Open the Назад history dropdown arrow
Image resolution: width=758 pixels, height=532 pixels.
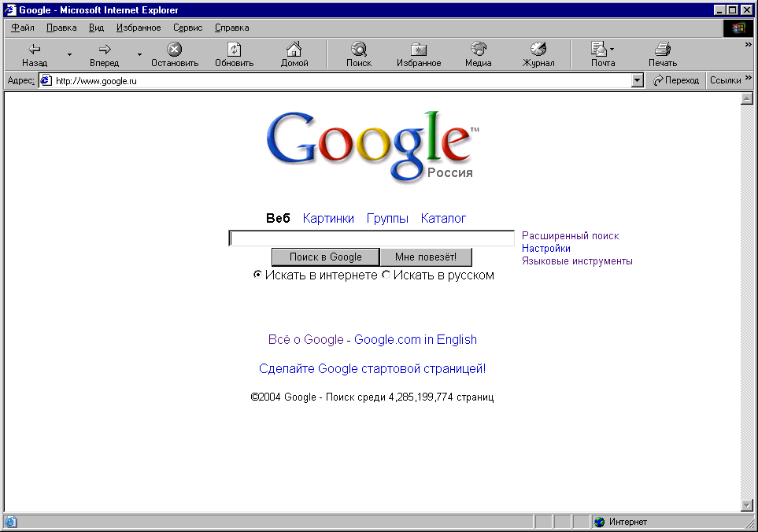click(x=69, y=54)
